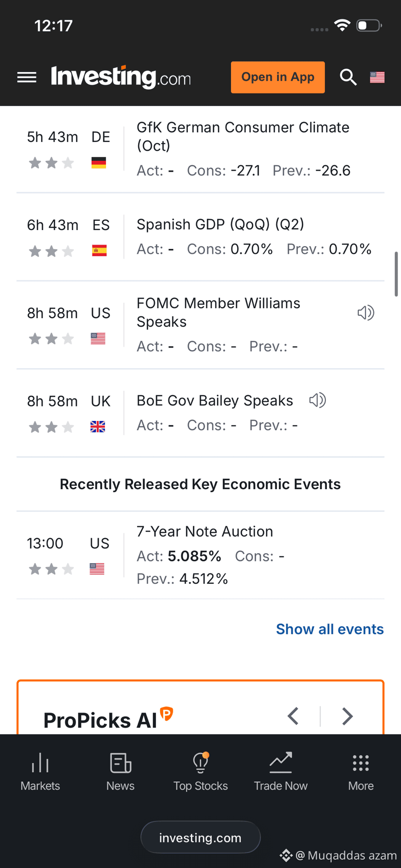Viewport: 401px width, 868px height.
Task: Go to next ProPicks AI slide
Action: 347,716
